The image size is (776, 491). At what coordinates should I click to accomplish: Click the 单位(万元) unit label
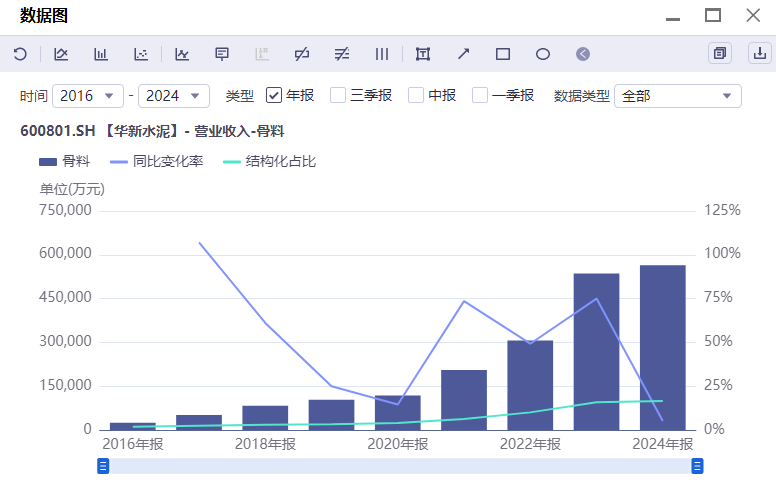pos(72,189)
